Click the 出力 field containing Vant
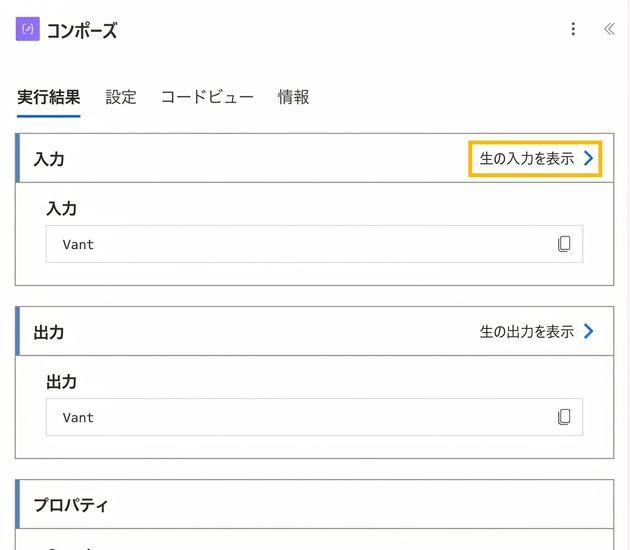Image resolution: width=630 pixels, height=550 pixels. pos(315,417)
